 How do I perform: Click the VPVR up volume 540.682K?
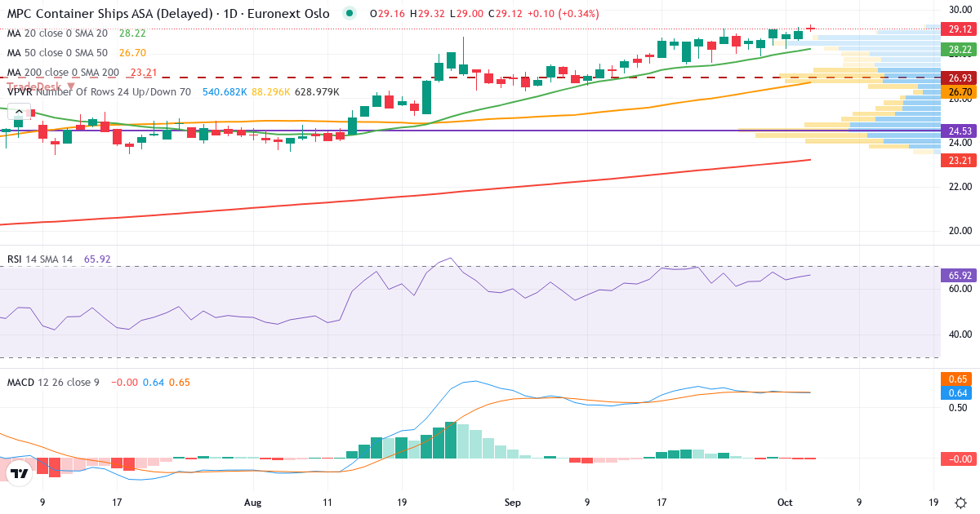click(x=224, y=92)
